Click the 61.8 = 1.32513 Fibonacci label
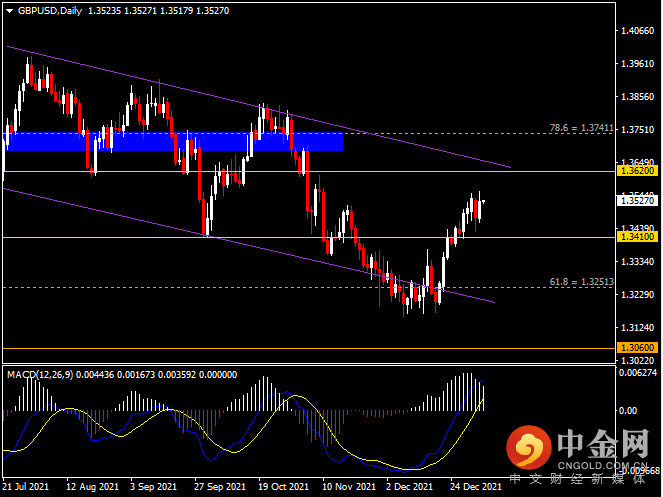 (x=581, y=282)
